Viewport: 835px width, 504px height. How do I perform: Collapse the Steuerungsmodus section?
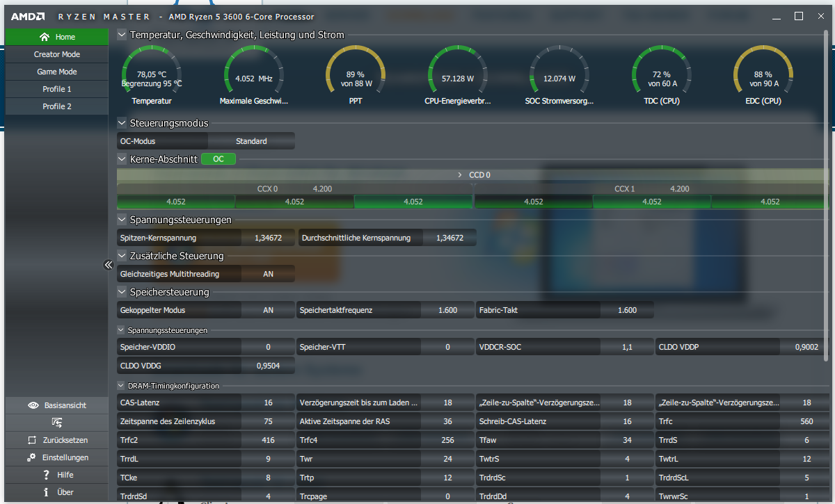[x=122, y=123]
